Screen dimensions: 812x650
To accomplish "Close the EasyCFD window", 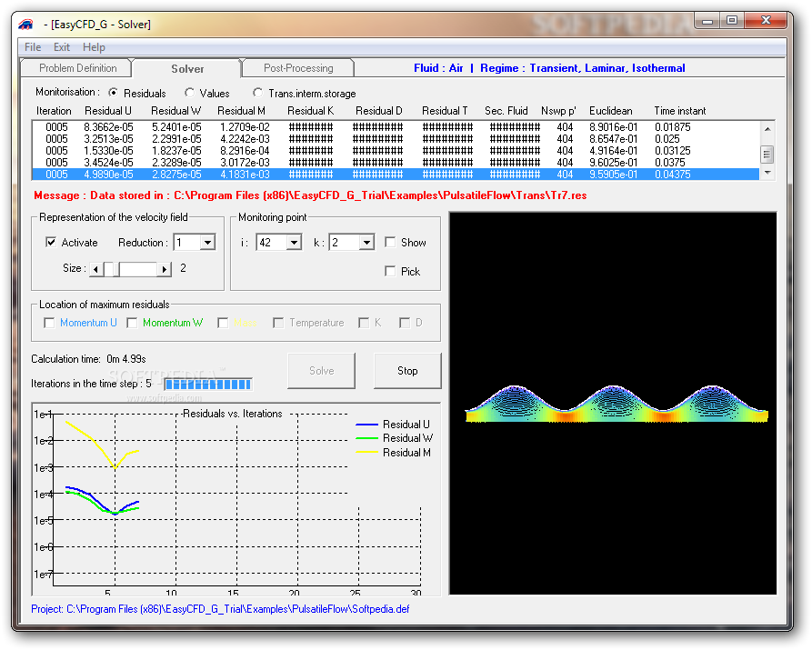I will click(x=766, y=21).
